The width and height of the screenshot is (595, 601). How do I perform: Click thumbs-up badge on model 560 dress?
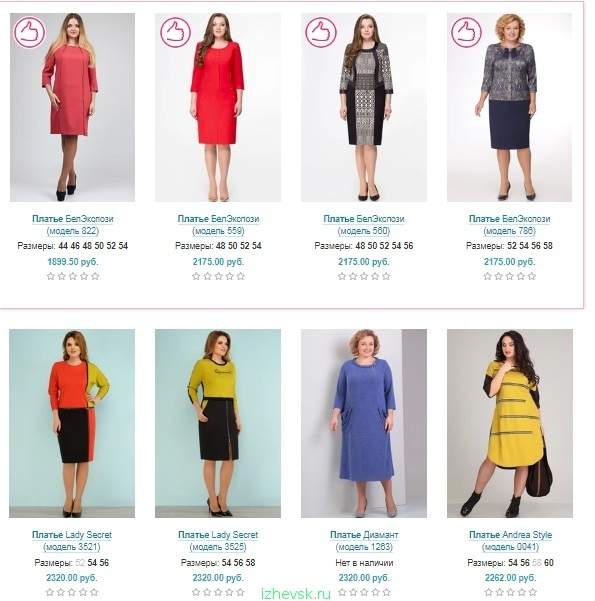(x=321, y=32)
